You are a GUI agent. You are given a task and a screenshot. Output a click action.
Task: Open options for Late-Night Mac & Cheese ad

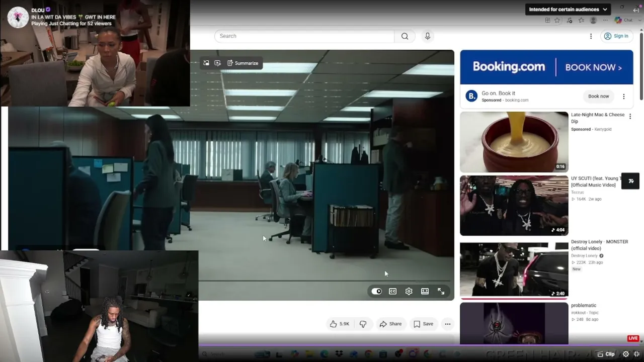pos(630,117)
